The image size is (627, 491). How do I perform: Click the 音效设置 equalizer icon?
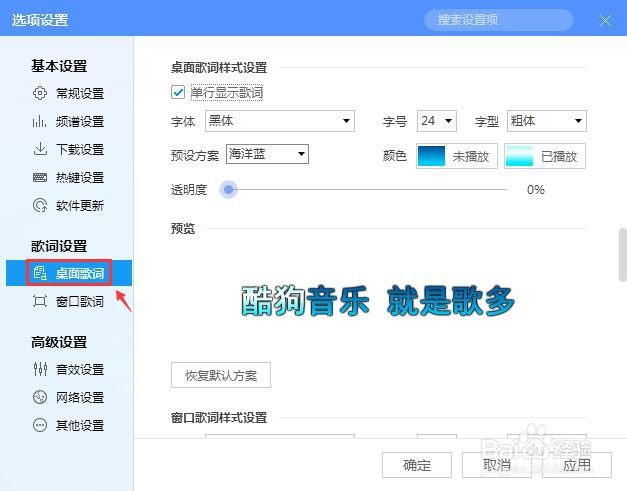pos(40,369)
